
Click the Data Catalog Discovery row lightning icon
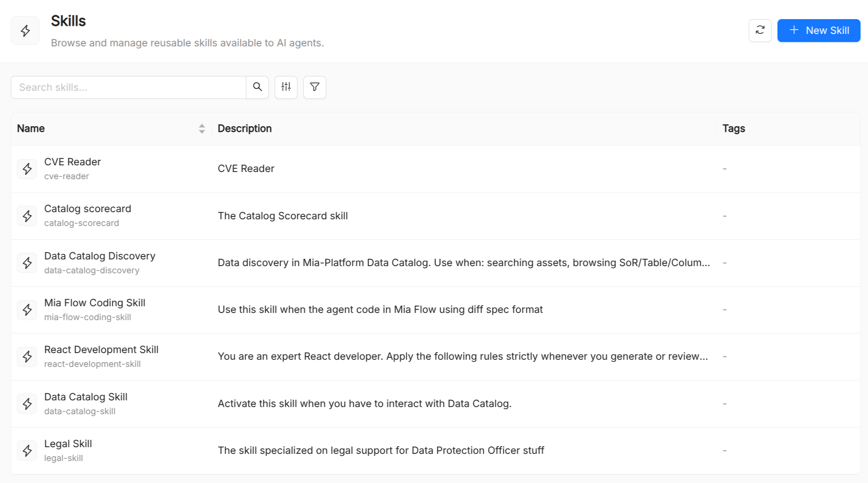[x=27, y=263]
